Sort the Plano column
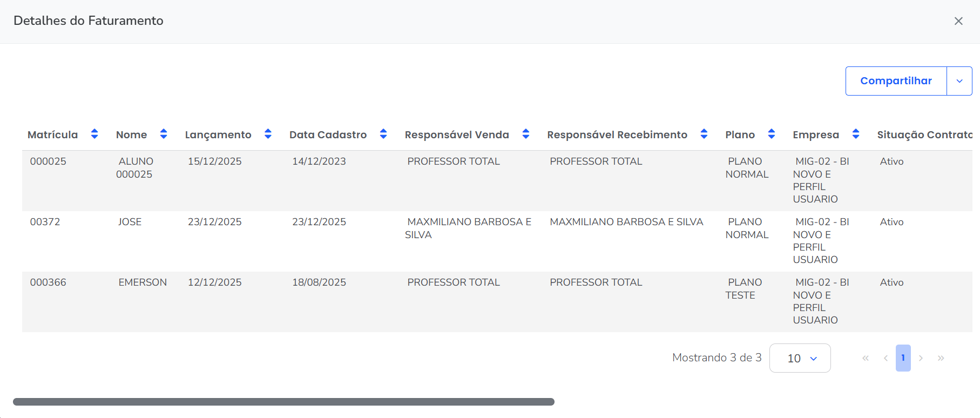Screen dimensions: 980x418 point(772,134)
